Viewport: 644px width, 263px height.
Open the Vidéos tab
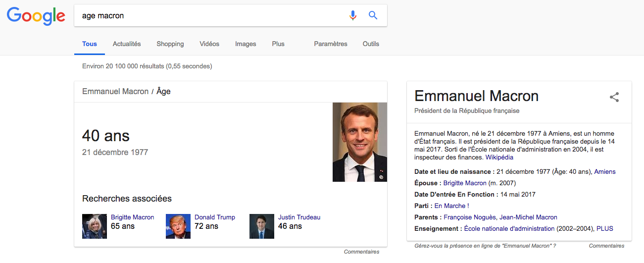[x=209, y=44]
